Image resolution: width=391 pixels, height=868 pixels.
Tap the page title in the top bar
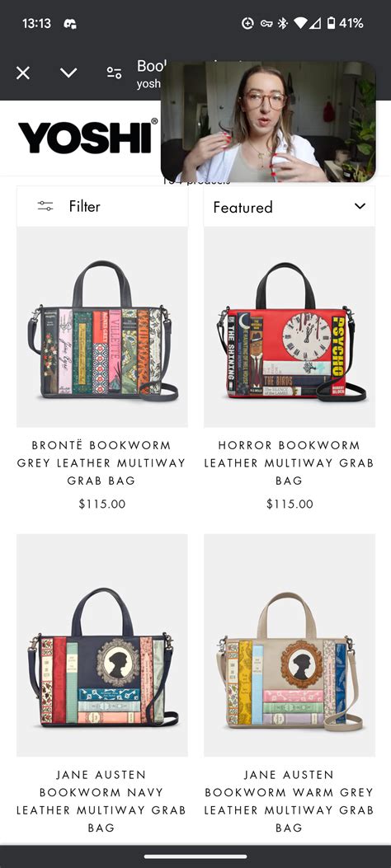148,67
